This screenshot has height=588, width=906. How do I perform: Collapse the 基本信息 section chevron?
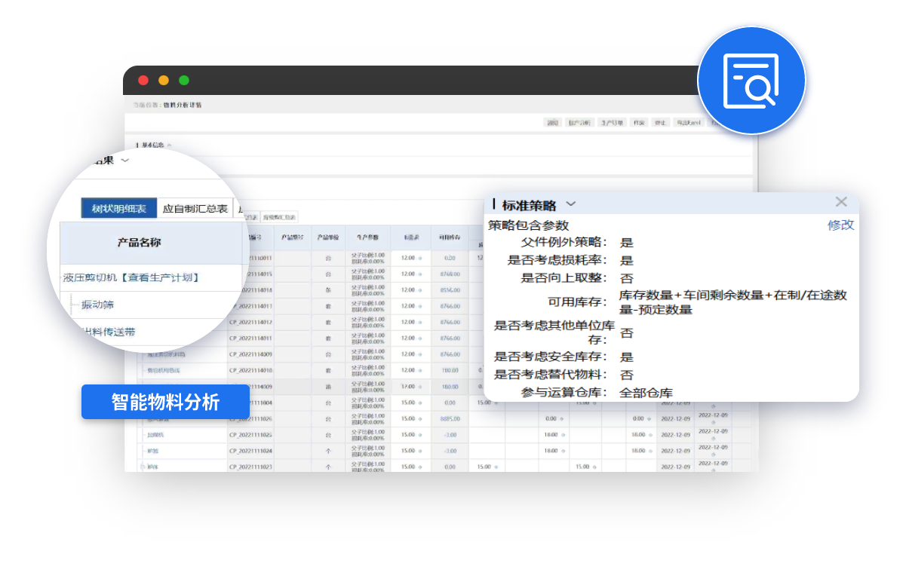(x=169, y=145)
